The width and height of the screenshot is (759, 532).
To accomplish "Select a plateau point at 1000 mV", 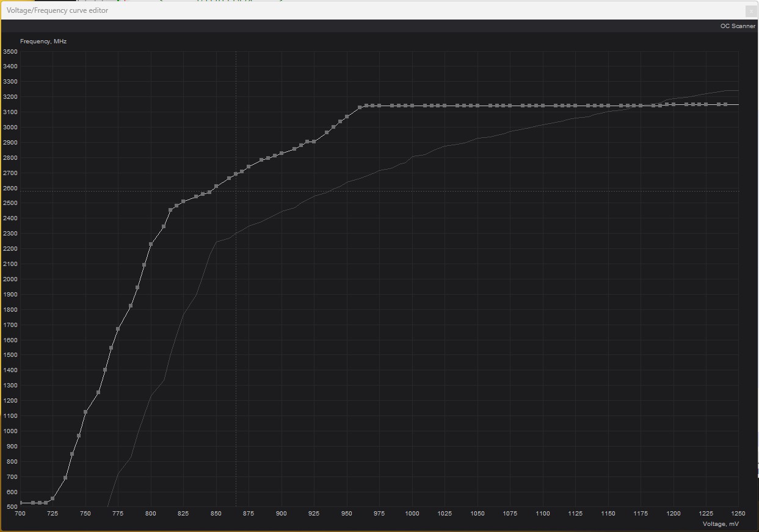I will [413, 105].
